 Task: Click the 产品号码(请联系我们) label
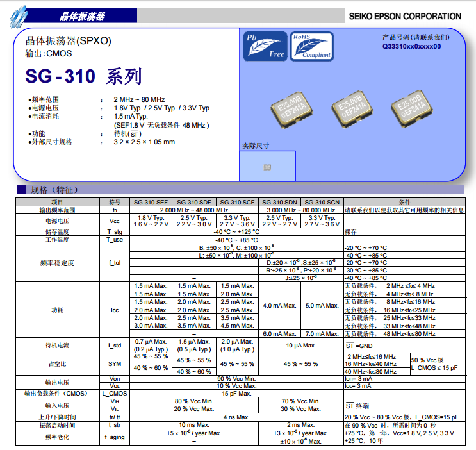[x=415, y=38]
